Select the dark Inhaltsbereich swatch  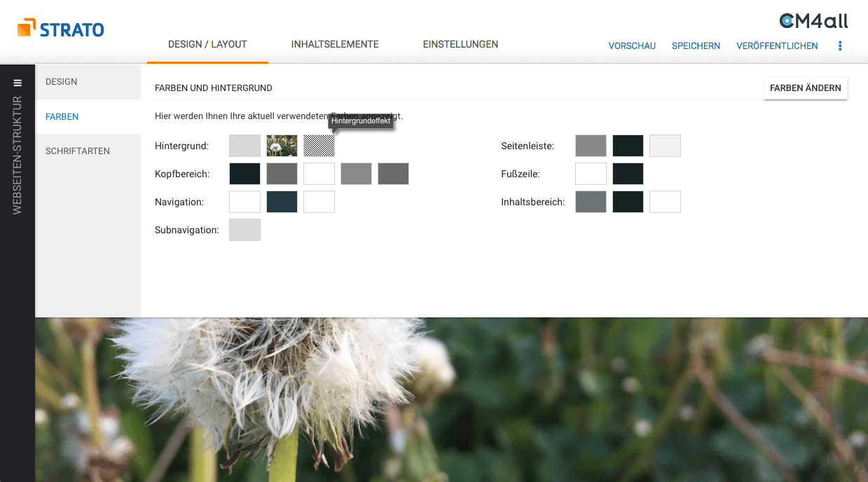tap(628, 202)
